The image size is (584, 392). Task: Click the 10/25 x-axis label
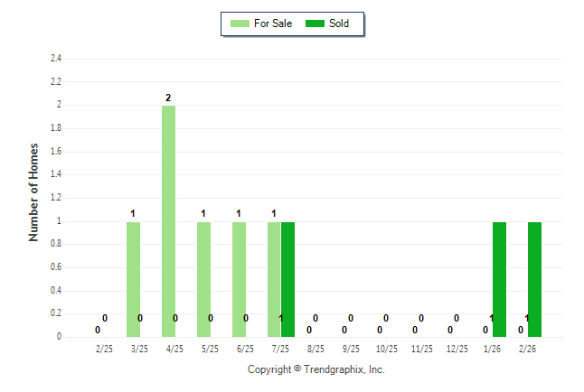386,350
